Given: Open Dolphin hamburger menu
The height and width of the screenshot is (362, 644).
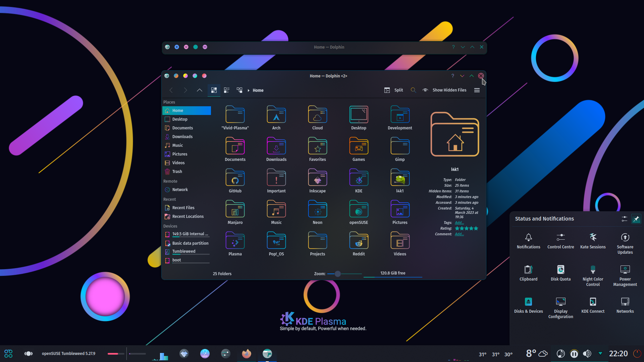Looking at the screenshot, I should [x=477, y=90].
